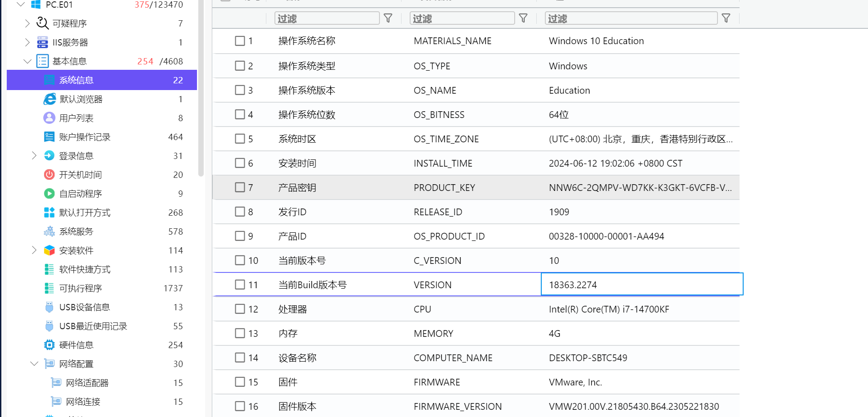
Task: Click the third column filter input
Action: [631, 18]
